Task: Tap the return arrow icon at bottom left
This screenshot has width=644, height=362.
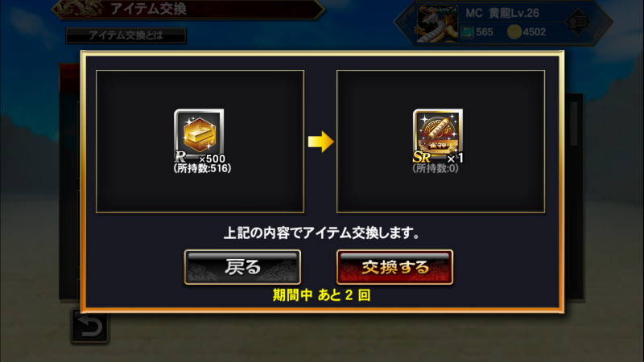Action: pos(90,327)
